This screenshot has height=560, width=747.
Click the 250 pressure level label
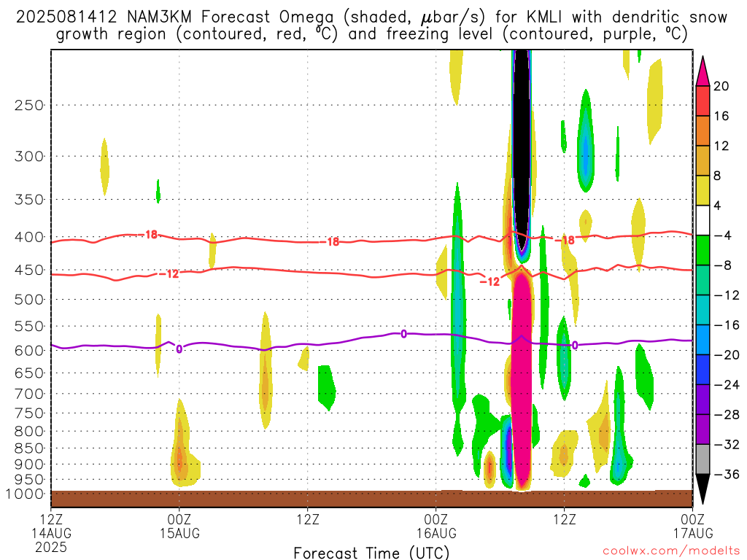29,105
